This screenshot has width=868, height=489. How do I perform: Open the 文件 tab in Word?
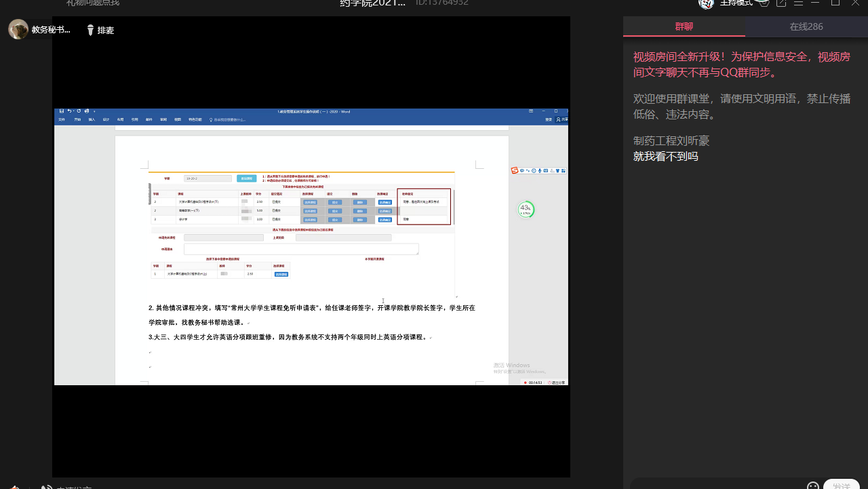coord(62,119)
